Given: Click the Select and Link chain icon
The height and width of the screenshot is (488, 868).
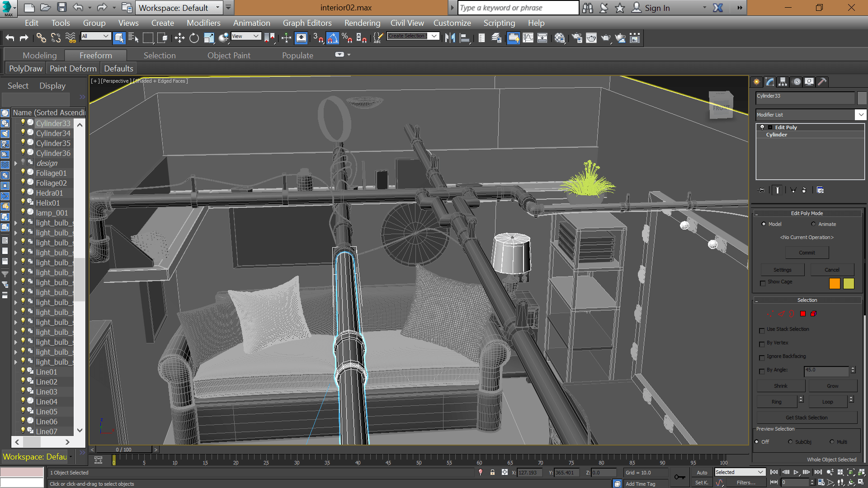Looking at the screenshot, I should tap(41, 38).
